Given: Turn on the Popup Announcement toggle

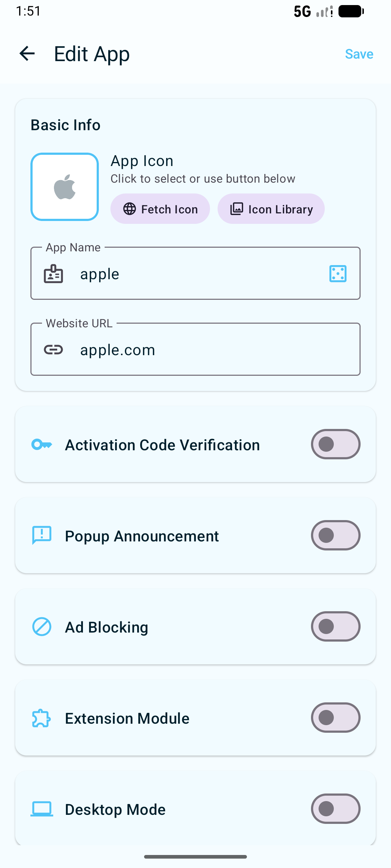Looking at the screenshot, I should pyautogui.click(x=335, y=535).
